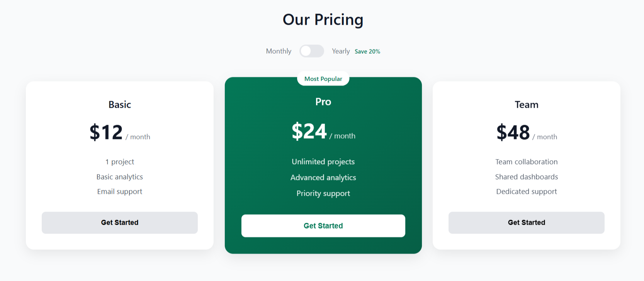644x281 pixels.
Task: Select the Basic analytics feature line
Action: [119, 177]
